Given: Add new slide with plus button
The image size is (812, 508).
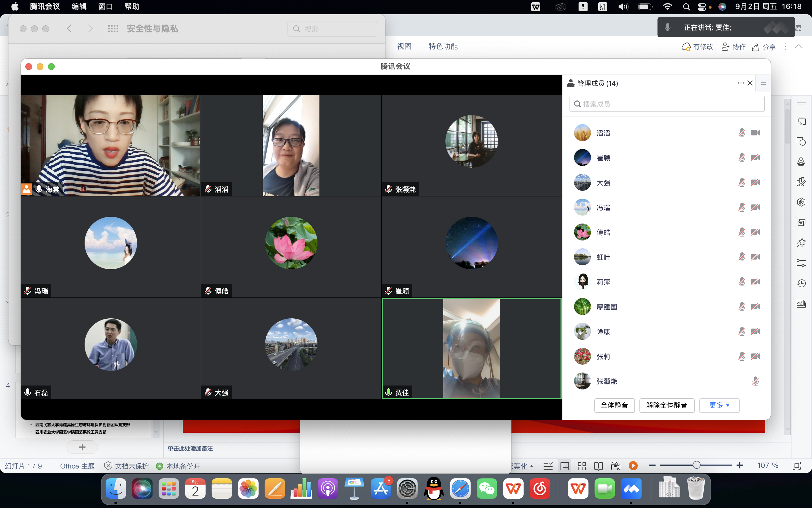Looking at the screenshot, I should tap(82, 447).
